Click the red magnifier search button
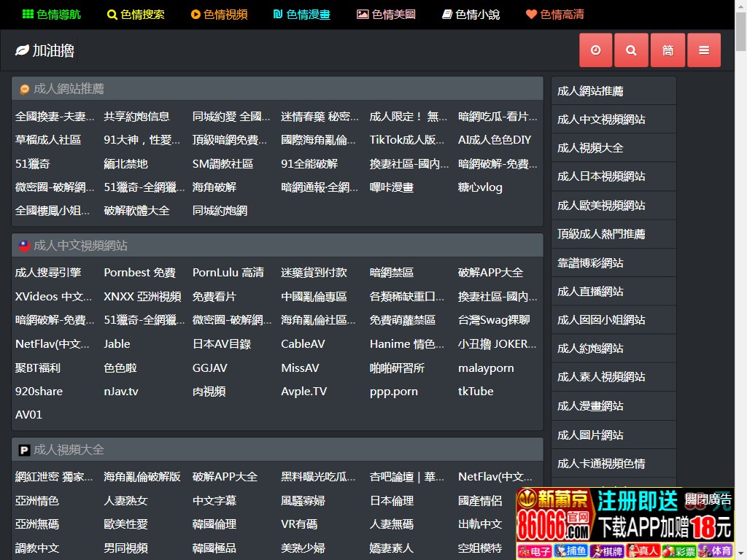 [x=631, y=50]
